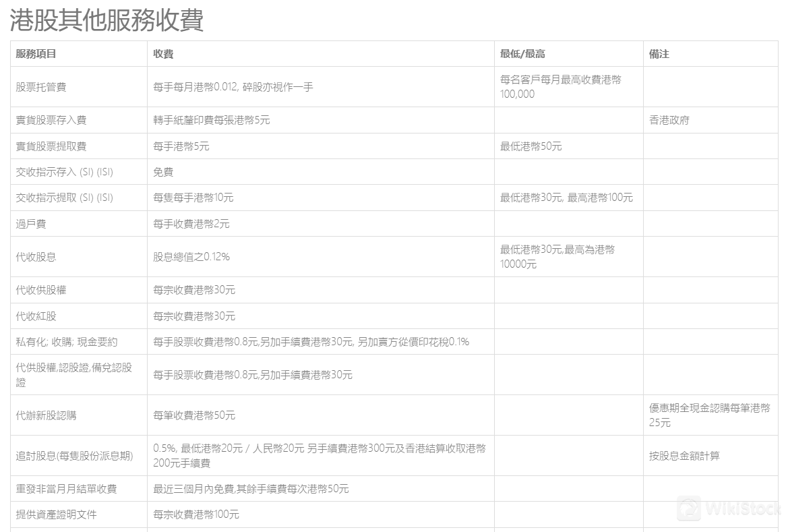Click the cell 最低港幣30元,最高為港幣10000元
The width and height of the screenshot is (788, 532).
pos(557,257)
